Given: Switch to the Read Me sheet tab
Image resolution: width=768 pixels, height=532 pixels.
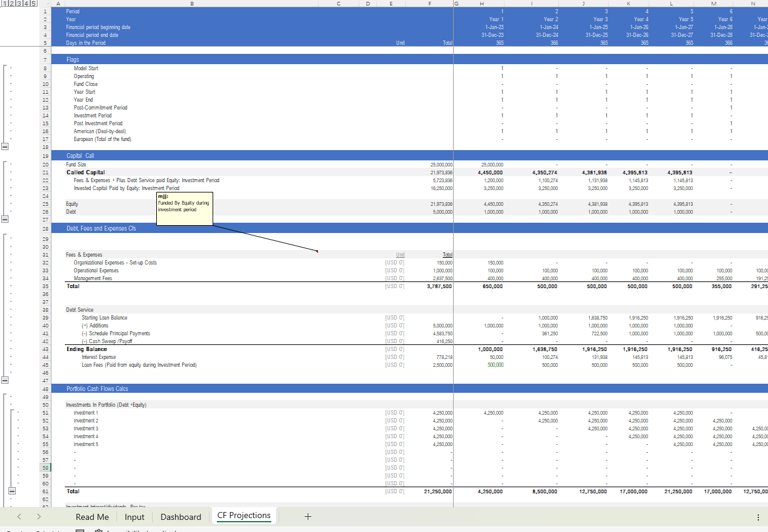Looking at the screenshot, I should click(x=92, y=517).
